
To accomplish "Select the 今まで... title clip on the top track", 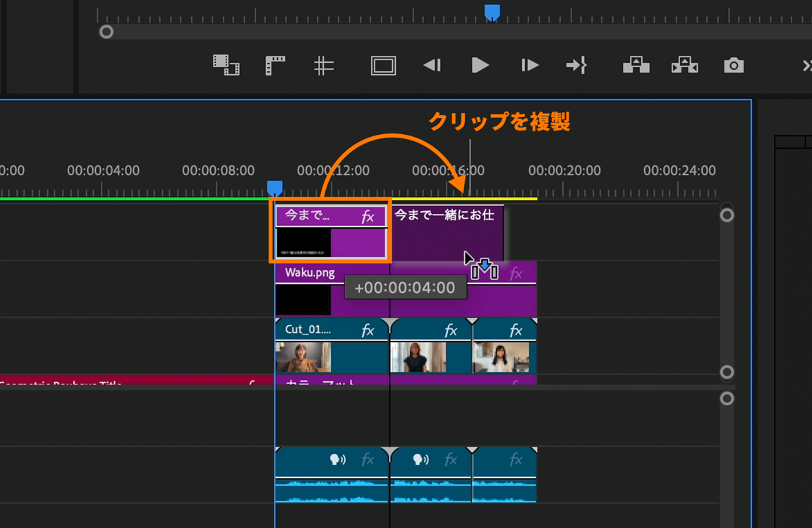I will click(331, 231).
